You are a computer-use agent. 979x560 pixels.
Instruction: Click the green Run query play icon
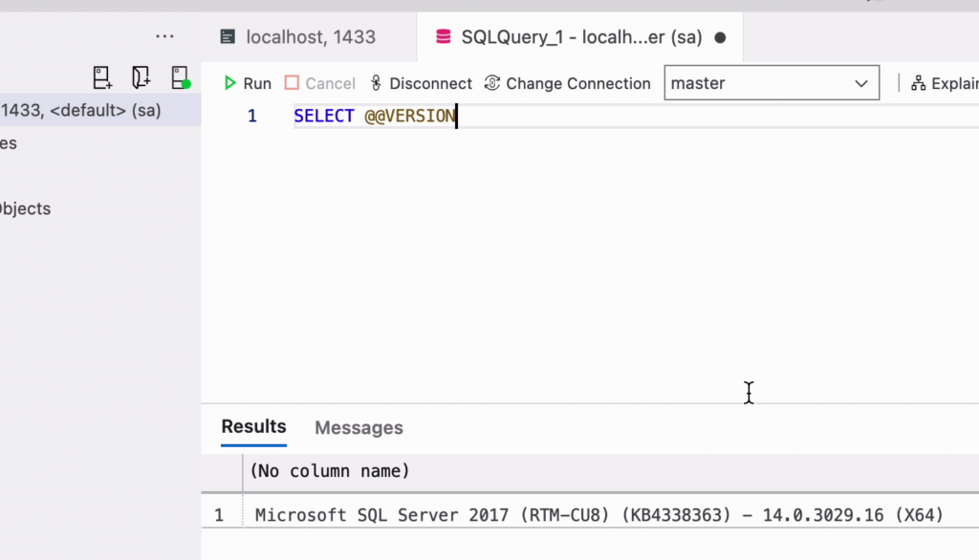(229, 83)
